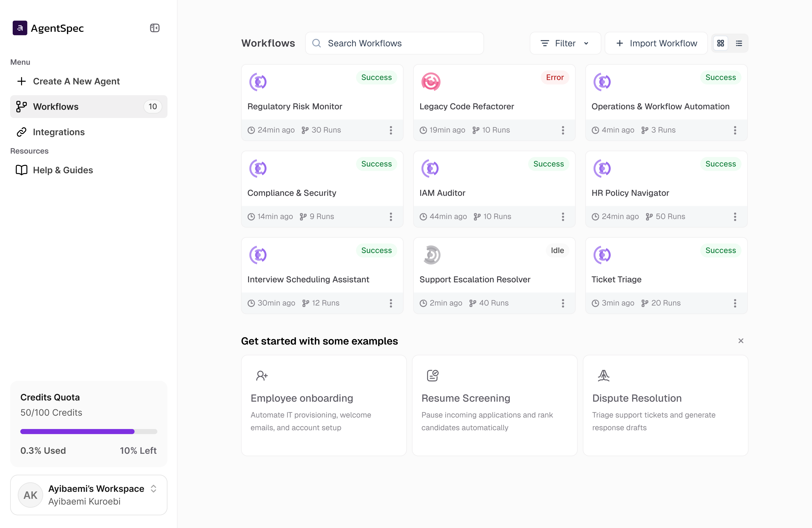
Task: Click runs branch icon on Interview Scheduling Assistant
Action: 306,303
